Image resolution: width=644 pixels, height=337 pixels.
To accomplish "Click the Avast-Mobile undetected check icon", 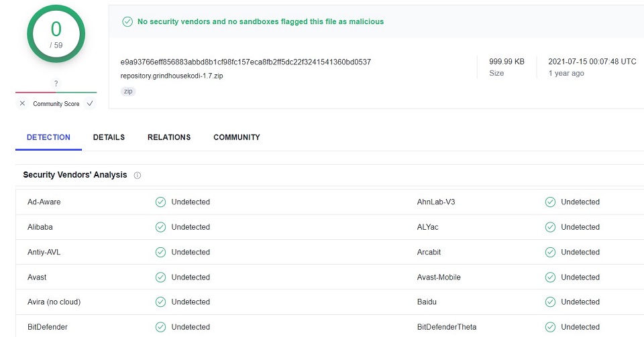I will coord(550,277).
